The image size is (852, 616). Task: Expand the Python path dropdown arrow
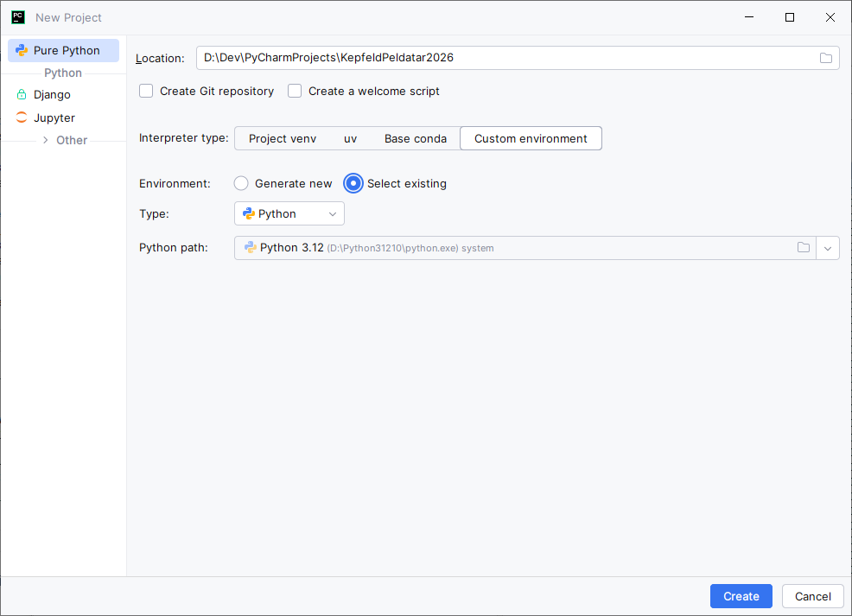click(827, 248)
